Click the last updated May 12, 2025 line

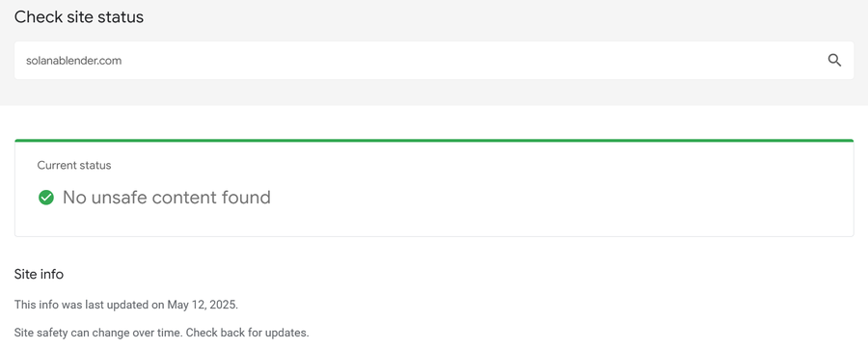tap(126, 305)
